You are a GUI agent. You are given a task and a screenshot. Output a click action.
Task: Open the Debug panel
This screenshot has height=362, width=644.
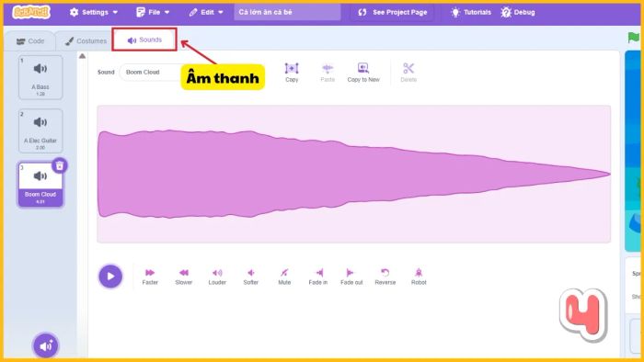[518, 12]
